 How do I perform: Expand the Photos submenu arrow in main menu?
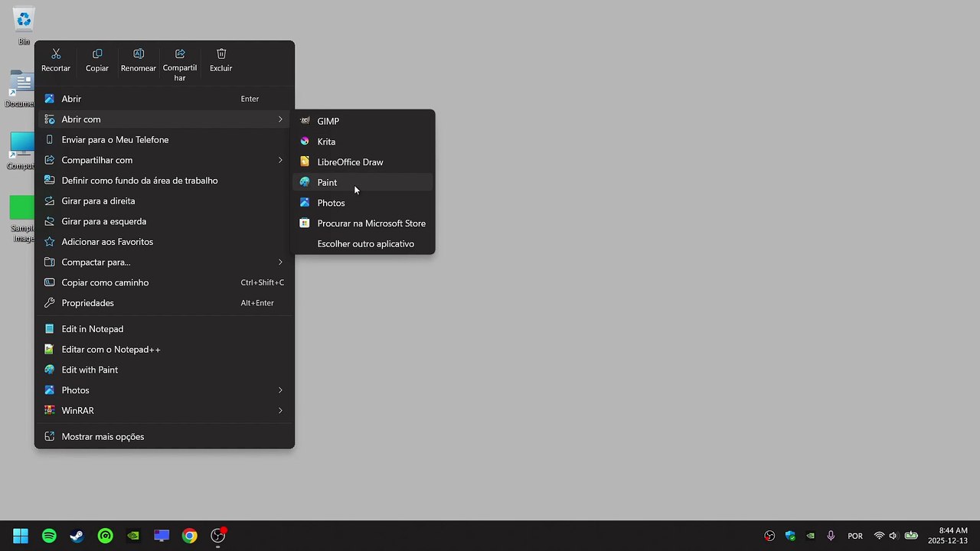click(x=280, y=390)
